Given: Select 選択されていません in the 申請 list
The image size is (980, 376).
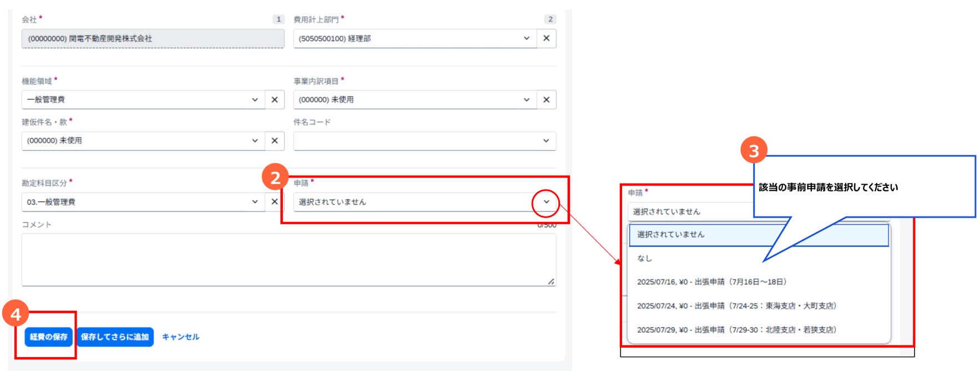Looking at the screenshot, I should point(670,235).
